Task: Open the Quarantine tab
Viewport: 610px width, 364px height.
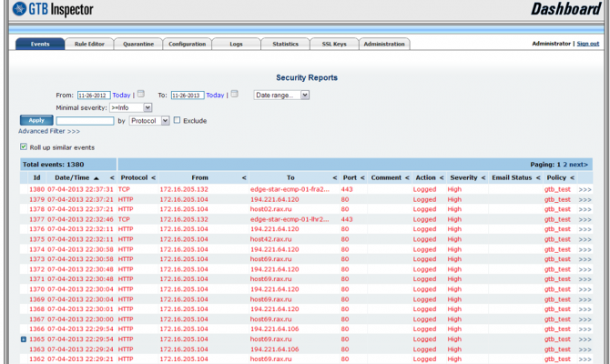Action: pyautogui.click(x=138, y=44)
